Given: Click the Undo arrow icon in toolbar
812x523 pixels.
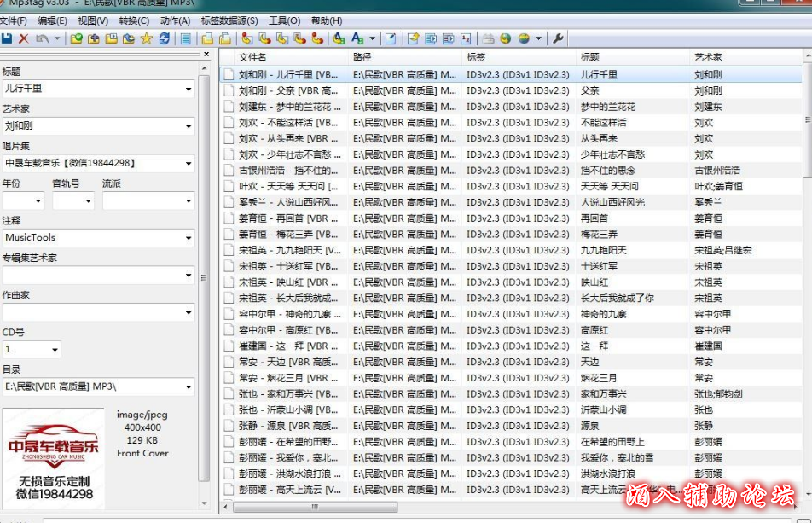Looking at the screenshot, I should click(x=41, y=38).
